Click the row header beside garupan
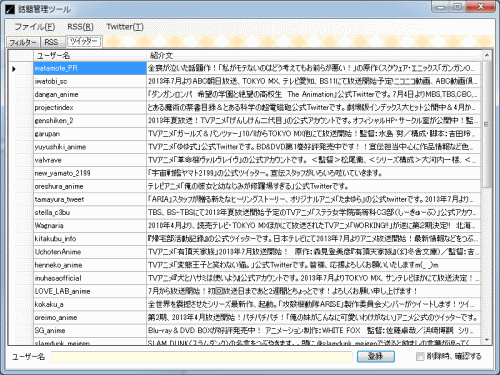Image resolution: width=500 pixels, height=375 pixels. tap(21, 134)
